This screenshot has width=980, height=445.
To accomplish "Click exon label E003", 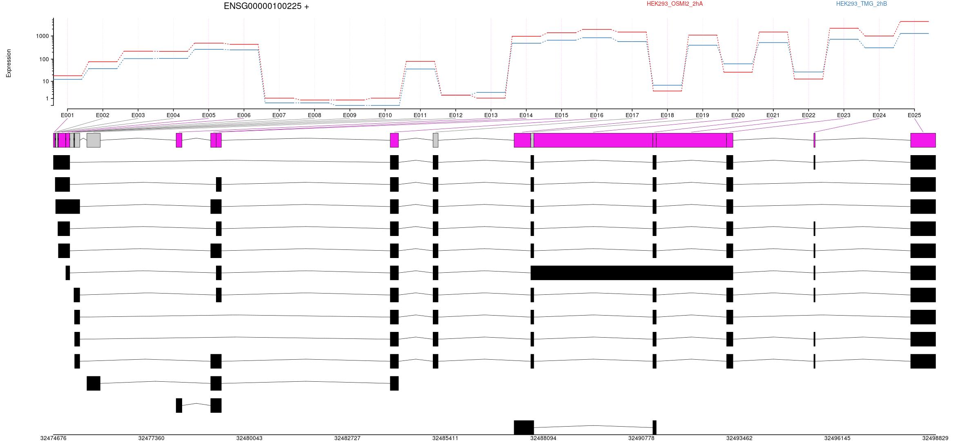I will coord(138,115).
